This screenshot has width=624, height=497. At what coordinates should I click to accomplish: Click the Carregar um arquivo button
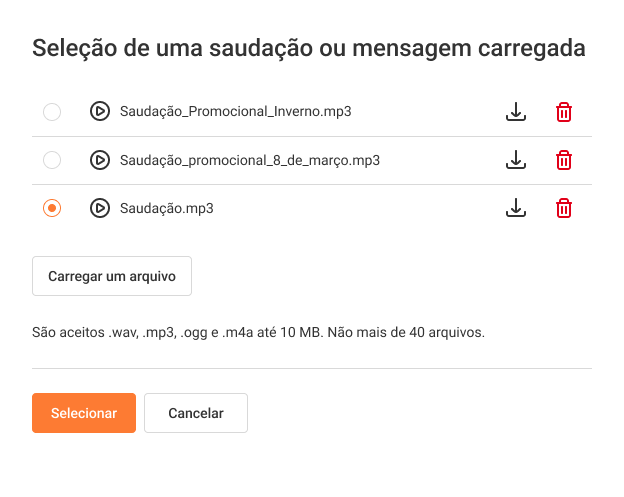(x=112, y=277)
